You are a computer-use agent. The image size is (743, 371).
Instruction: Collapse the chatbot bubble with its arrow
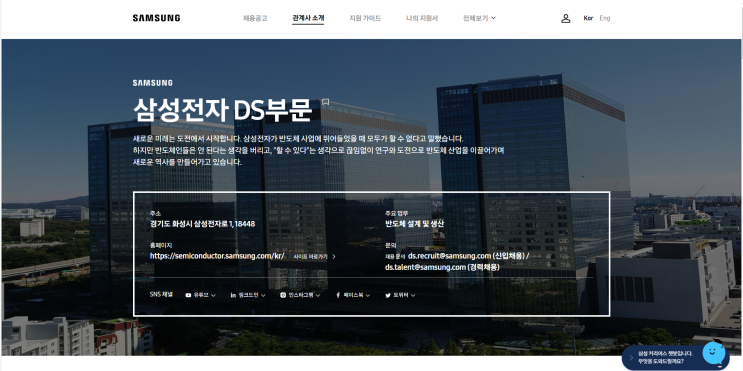point(631,358)
